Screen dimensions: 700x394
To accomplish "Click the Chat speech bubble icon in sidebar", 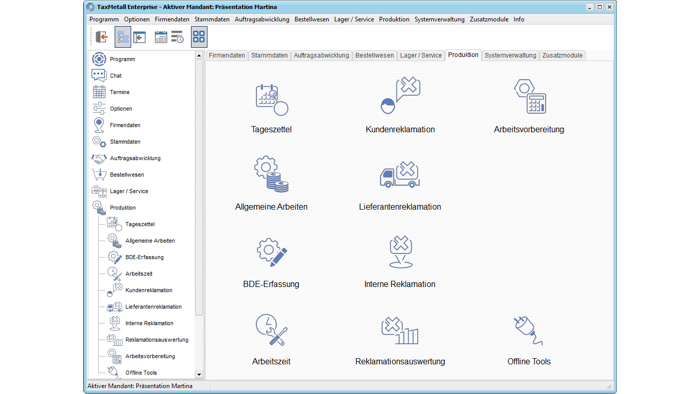I will 99,75.
